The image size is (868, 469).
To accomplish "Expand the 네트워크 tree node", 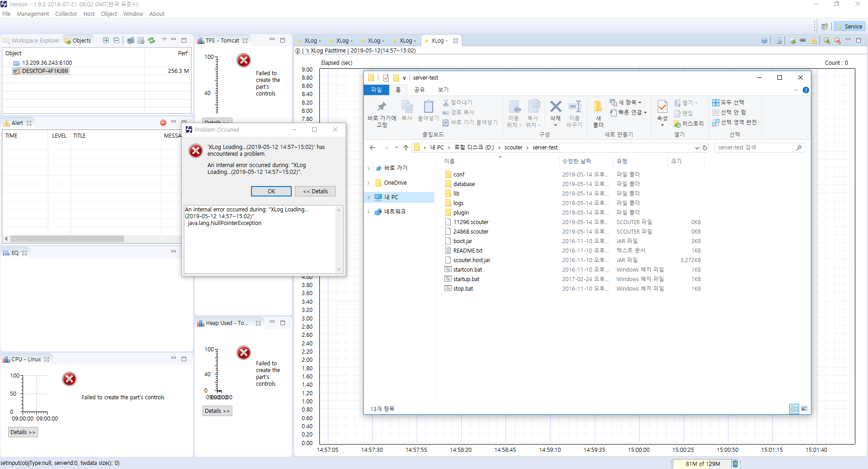I will click(x=368, y=211).
